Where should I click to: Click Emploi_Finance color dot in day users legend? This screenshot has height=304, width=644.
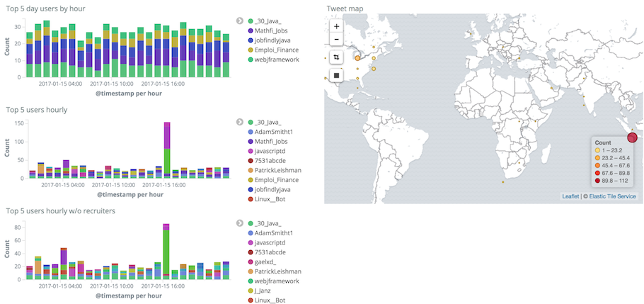251,50
